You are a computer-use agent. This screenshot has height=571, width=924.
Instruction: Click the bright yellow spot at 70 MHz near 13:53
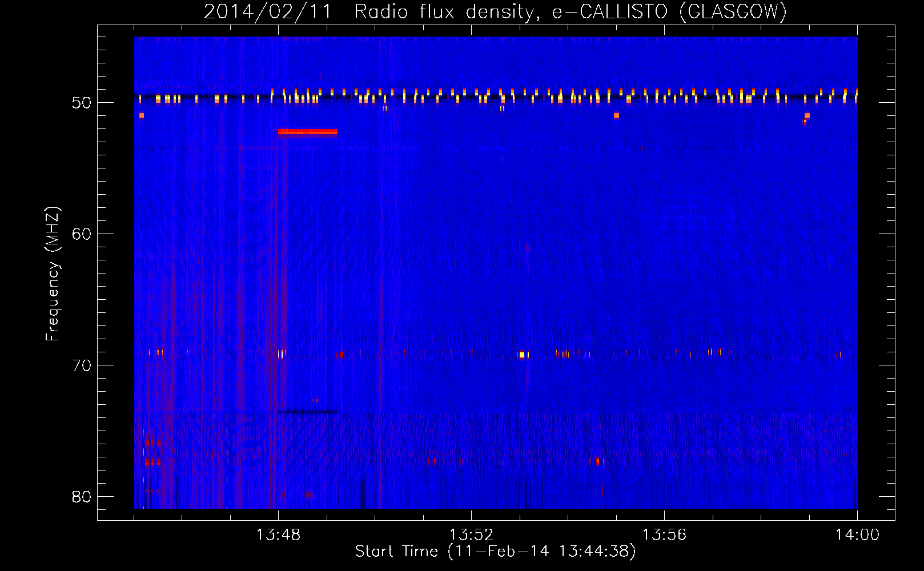coord(521,355)
